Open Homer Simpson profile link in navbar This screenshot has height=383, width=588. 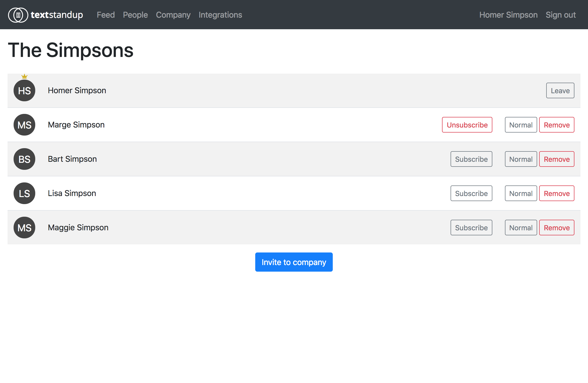pyautogui.click(x=508, y=15)
